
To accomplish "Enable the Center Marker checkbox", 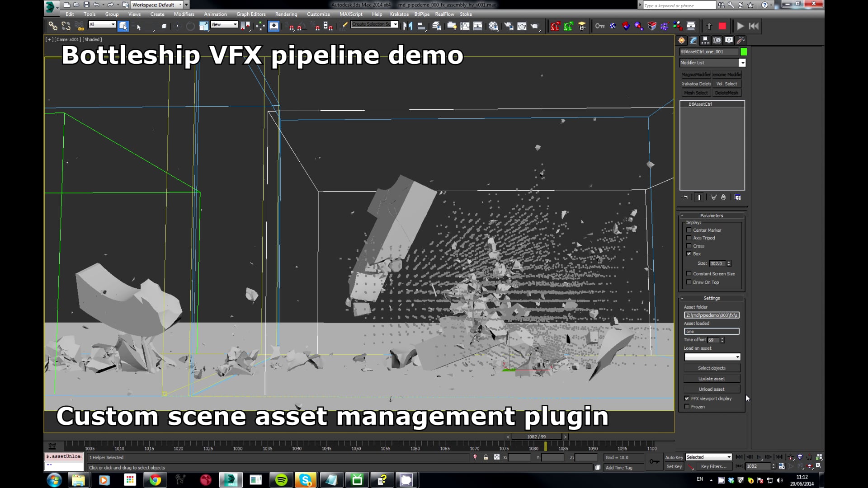I will coord(689,230).
